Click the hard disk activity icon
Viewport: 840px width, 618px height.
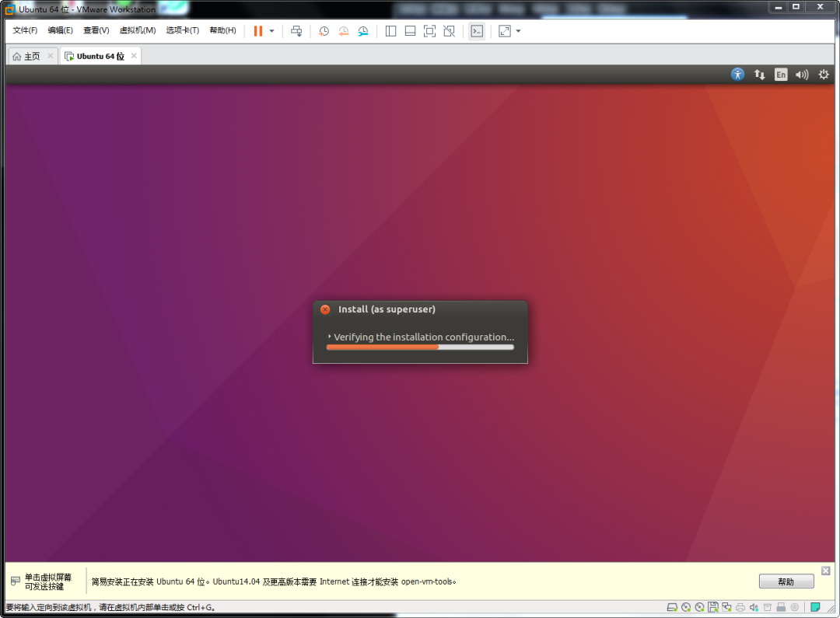672,607
